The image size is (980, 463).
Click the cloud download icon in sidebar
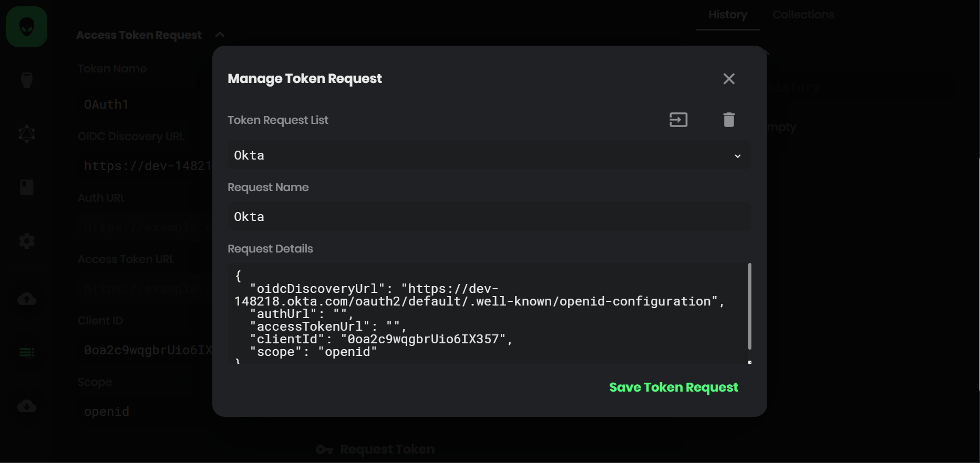coord(27,406)
